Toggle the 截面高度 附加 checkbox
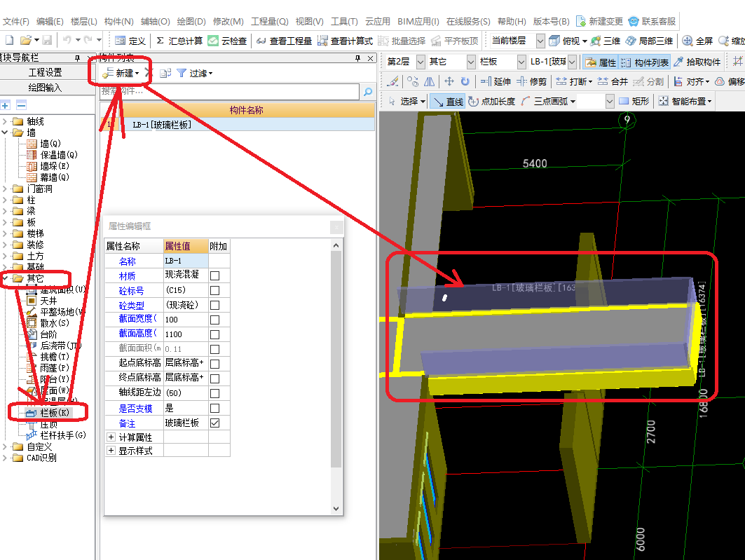The width and height of the screenshot is (745, 560). tap(214, 334)
